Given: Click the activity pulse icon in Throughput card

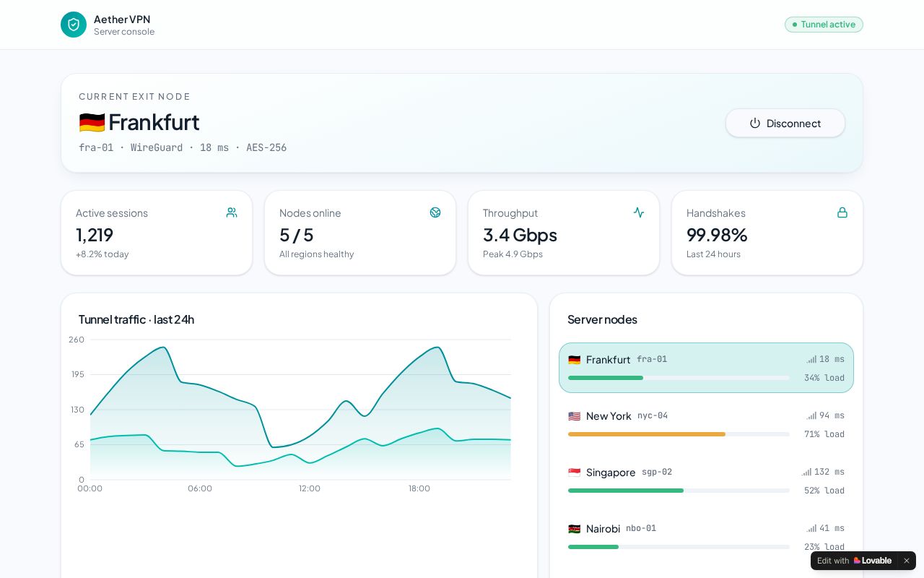Looking at the screenshot, I should click(639, 212).
